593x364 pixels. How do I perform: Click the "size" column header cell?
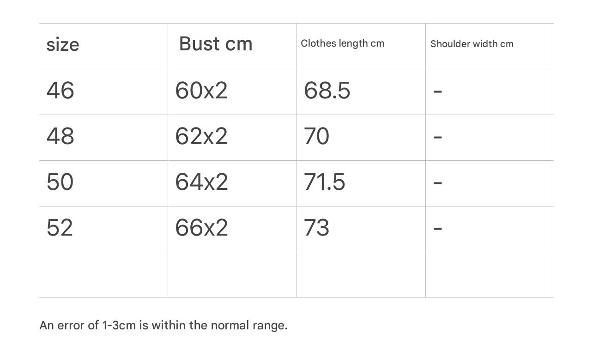coord(63,45)
